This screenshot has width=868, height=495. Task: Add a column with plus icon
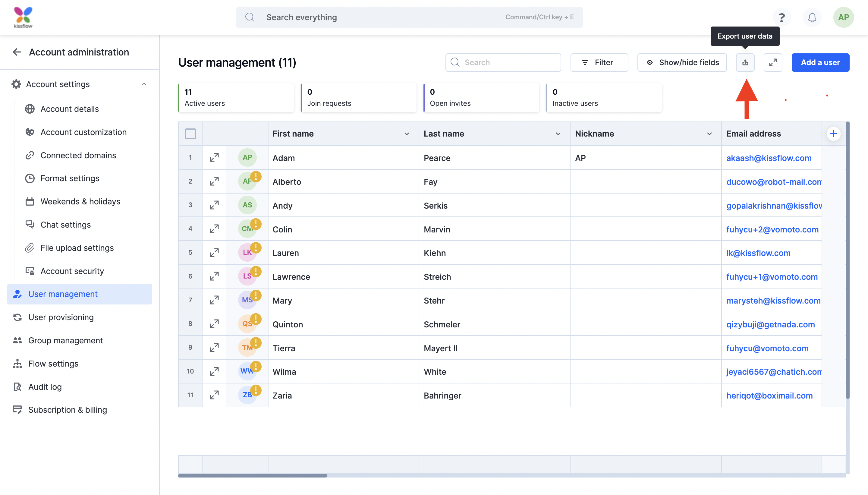833,134
